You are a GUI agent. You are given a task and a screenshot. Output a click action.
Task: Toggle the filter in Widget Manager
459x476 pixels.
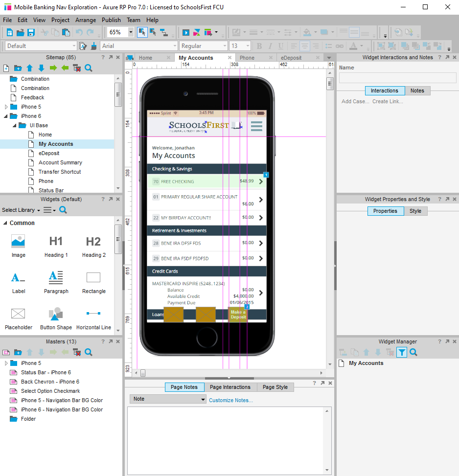click(x=401, y=352)
